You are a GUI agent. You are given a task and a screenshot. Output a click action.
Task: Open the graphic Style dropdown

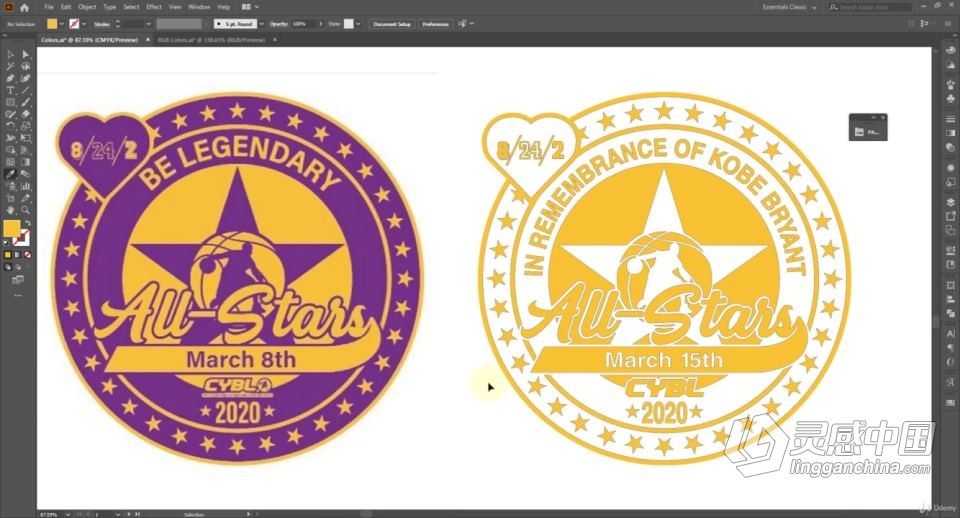pos(358,24)
